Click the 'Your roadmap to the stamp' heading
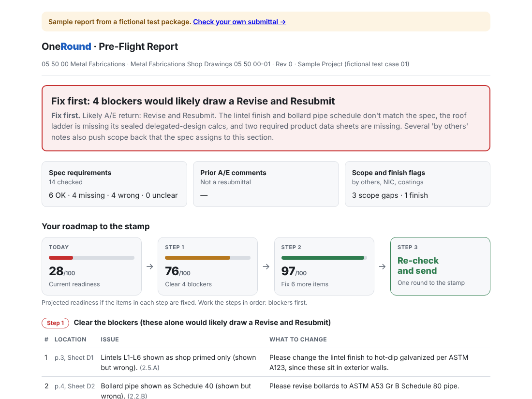The width and height of the screenshot is (532, 399). point(96,227)
